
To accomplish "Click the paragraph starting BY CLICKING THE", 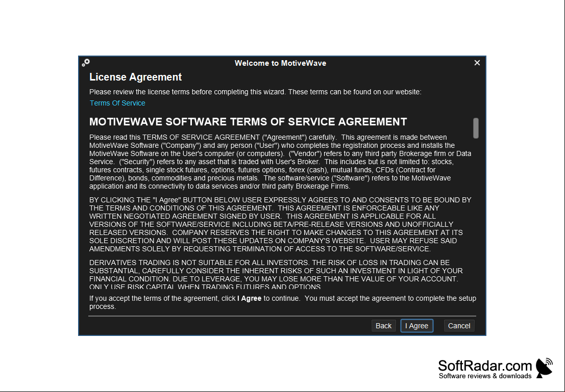I will pos(280,224).
